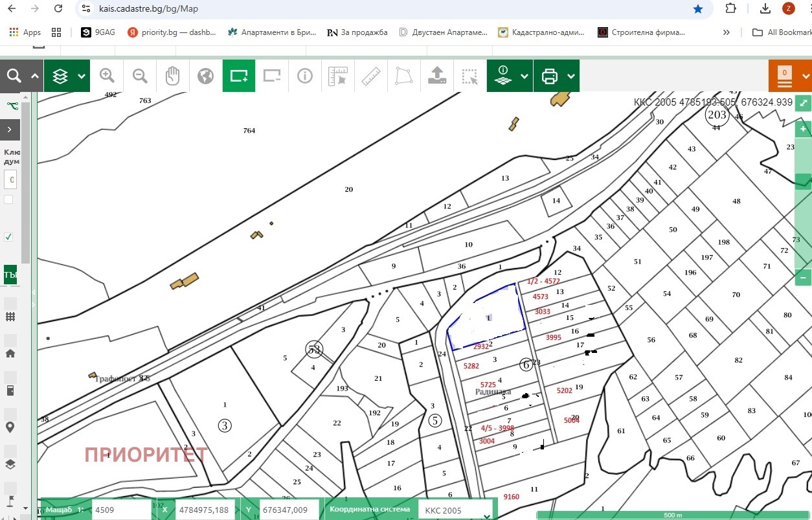
Task: Open the object information tool
Action: coord(304,76)
